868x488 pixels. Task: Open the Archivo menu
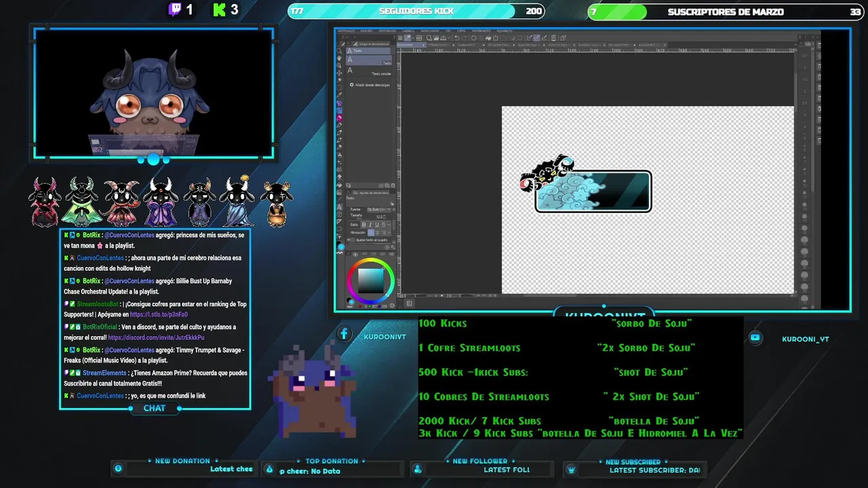coord(346,30)
